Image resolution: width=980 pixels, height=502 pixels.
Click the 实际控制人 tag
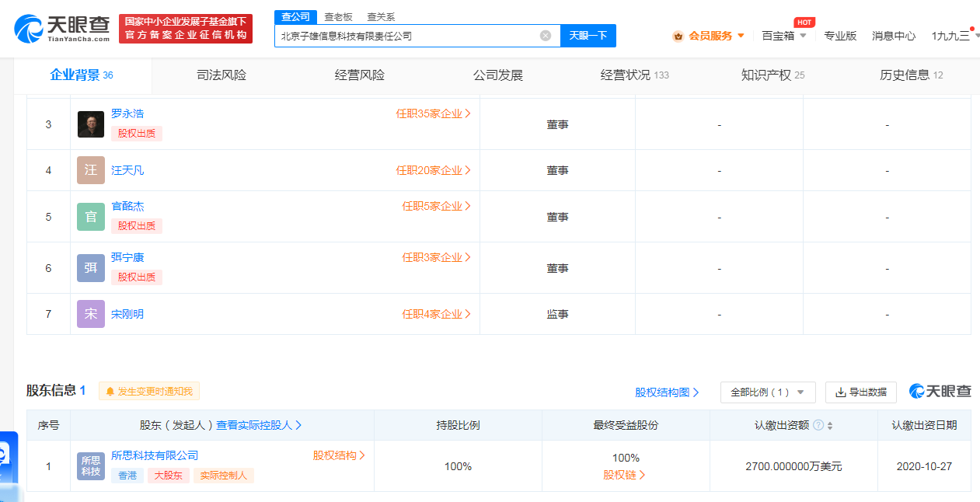point(224,476)
